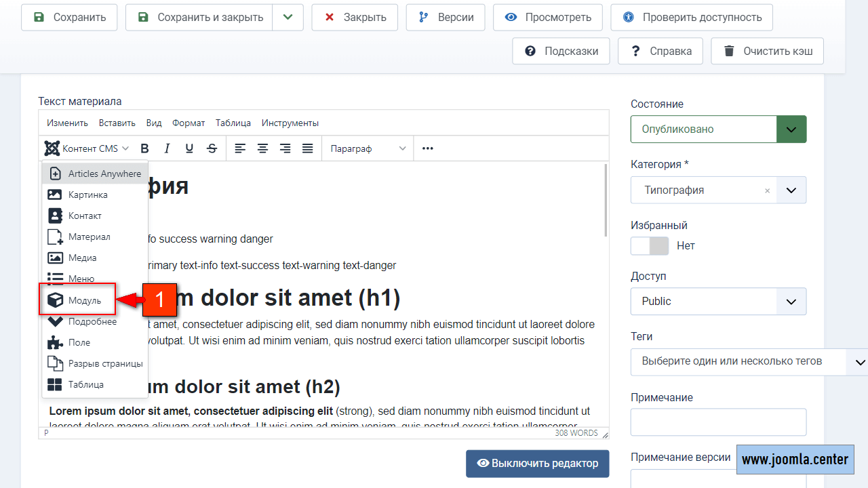Image resolution: width=868 pixels, height=488 pixels.
Task: Click the Bold formatting icon
Action: tap(144, 148)
